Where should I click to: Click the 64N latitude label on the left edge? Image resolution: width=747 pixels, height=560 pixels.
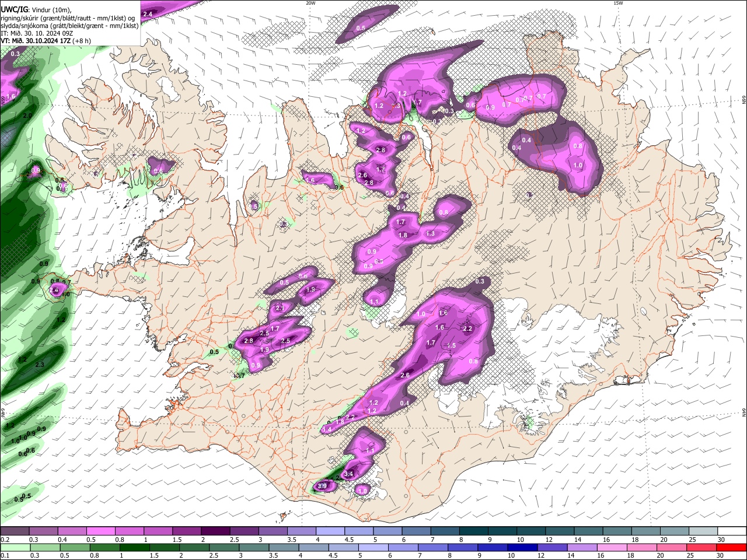tap(3, 412)
